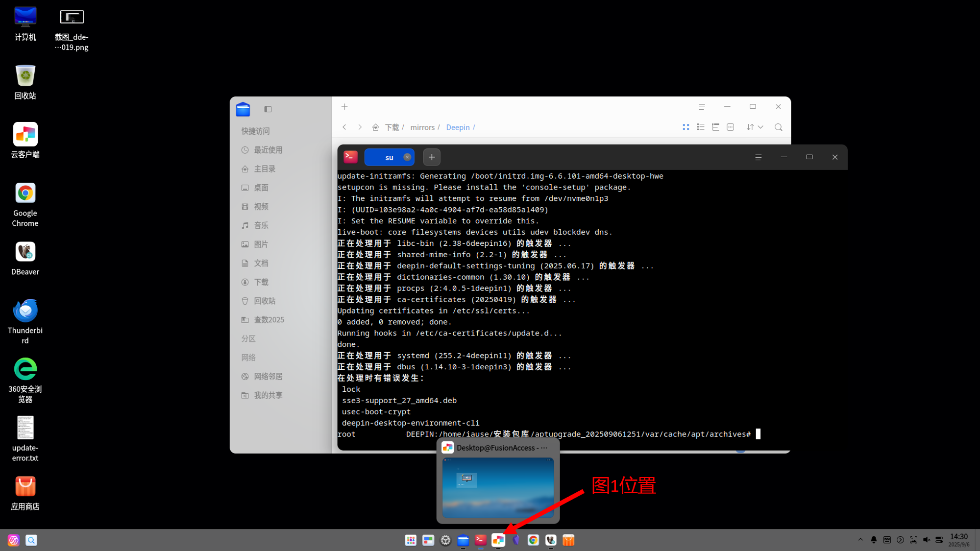Click the cloud client icon in the dock
Viewport: 980px width, 551px height.
(x=498, y=540)
